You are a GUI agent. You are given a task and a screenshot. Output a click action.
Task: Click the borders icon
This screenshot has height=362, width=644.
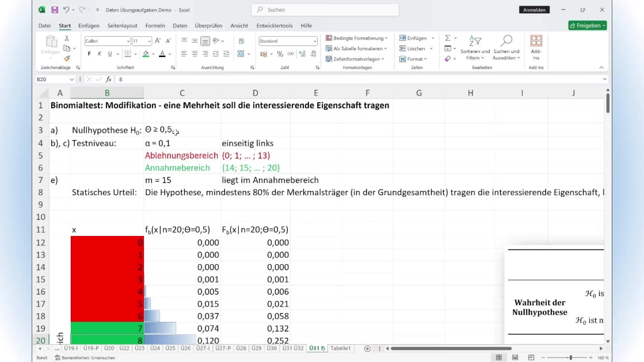(x=128, y=54)
